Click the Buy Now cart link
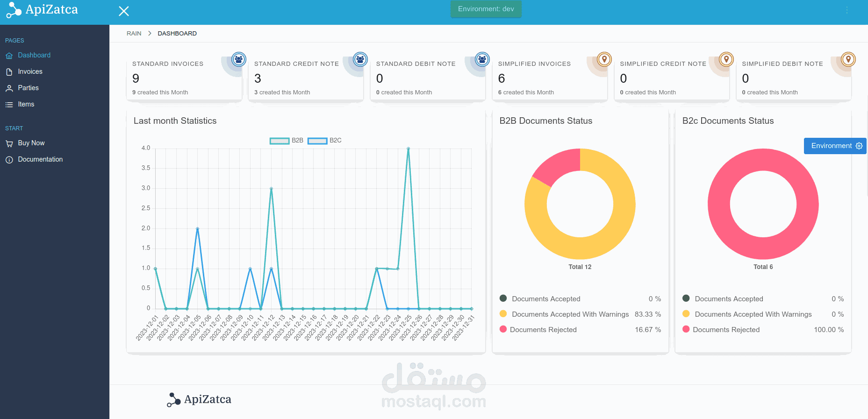The image size is (868, 419). pos(31,143)
